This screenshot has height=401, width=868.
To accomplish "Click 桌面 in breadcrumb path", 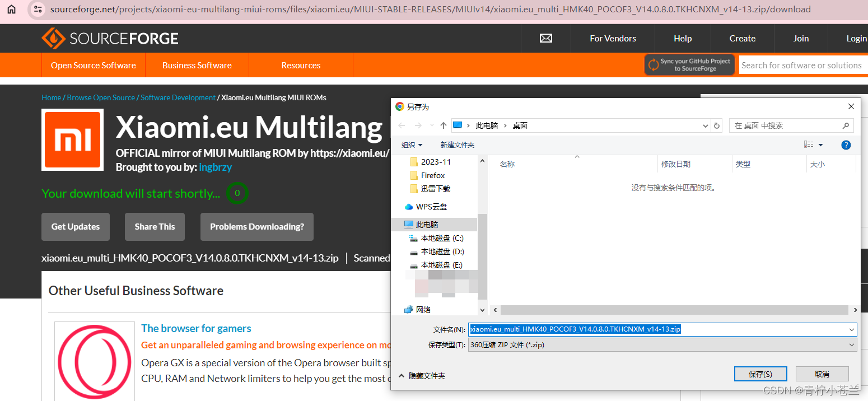I will point(520,125).
